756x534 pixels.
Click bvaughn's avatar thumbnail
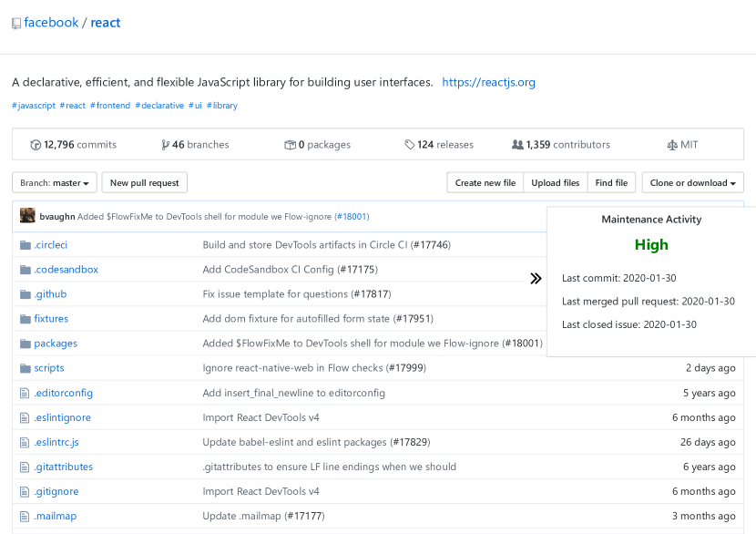point(27,215)
